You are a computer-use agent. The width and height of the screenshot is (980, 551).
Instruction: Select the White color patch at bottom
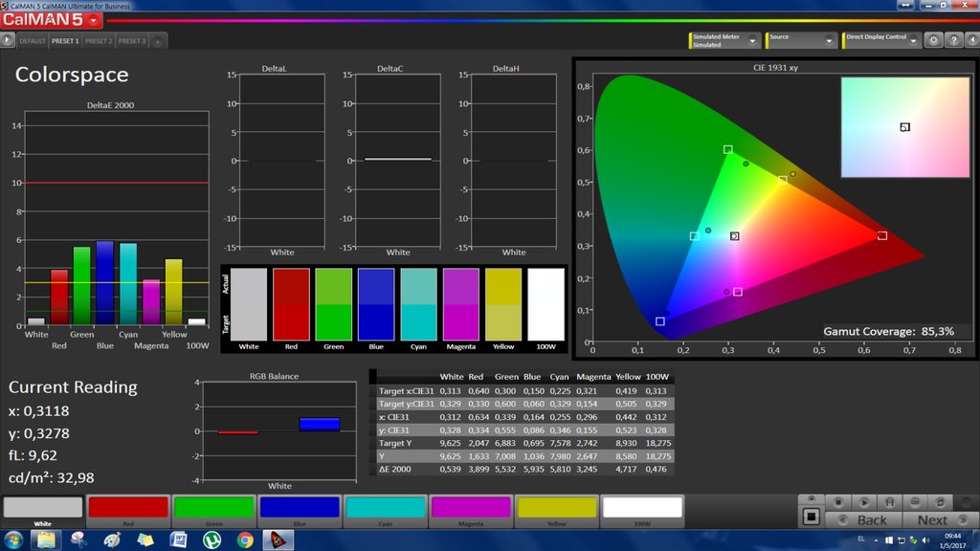click(x=42, y=511)
